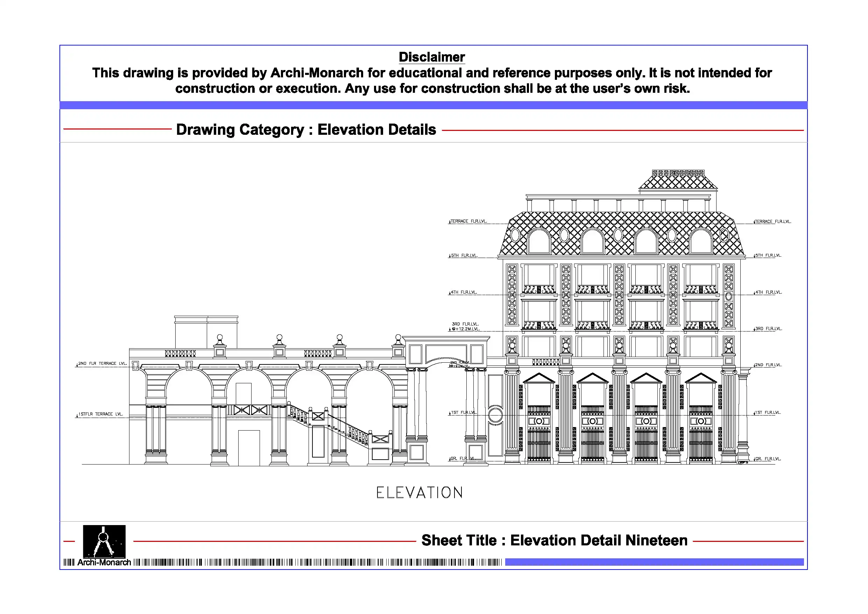Click the 3RD FLR.LVL. +12.2M label
868x614 pixels.
465,327
